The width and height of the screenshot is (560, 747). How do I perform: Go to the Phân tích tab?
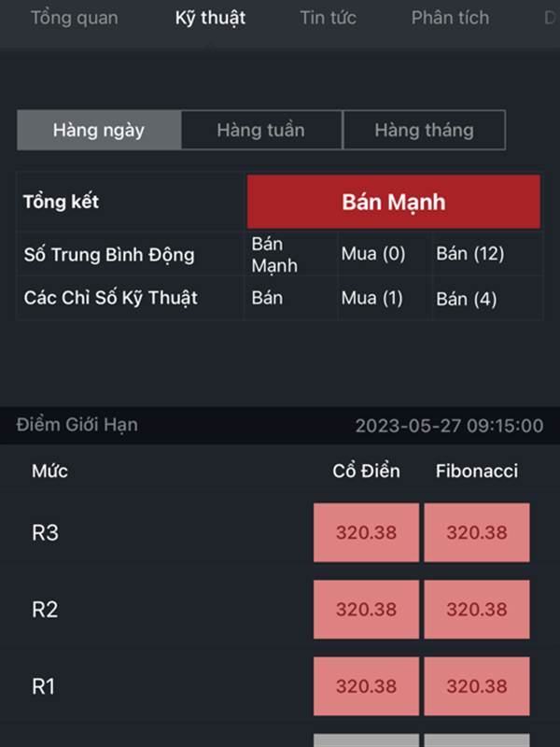[450, 18]
